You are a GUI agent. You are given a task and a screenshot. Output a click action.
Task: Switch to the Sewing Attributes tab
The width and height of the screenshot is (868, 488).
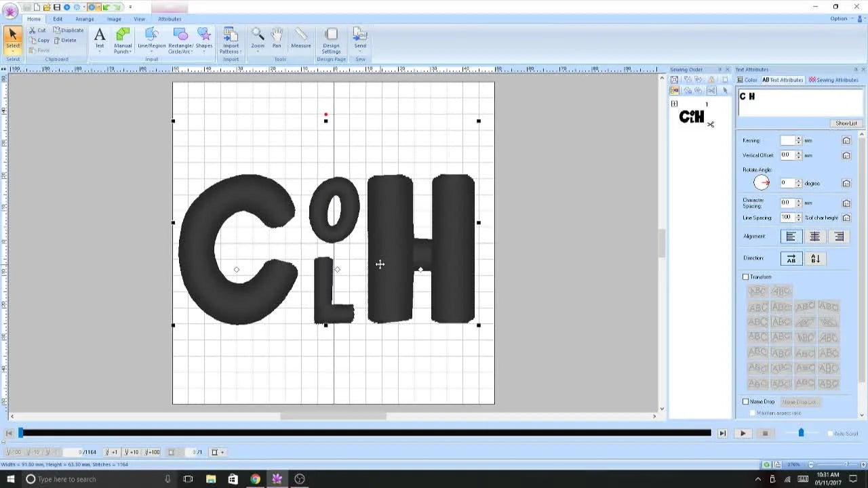click(x=833, y=80)
